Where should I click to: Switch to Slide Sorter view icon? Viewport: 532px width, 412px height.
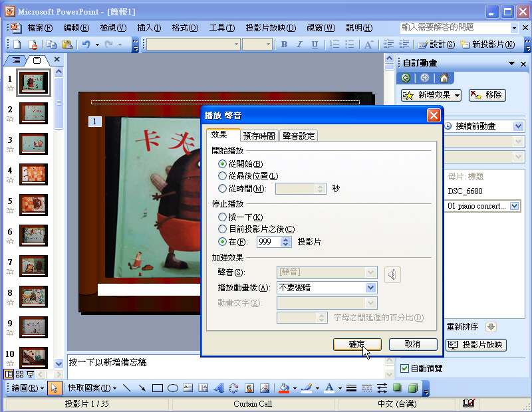20,374
